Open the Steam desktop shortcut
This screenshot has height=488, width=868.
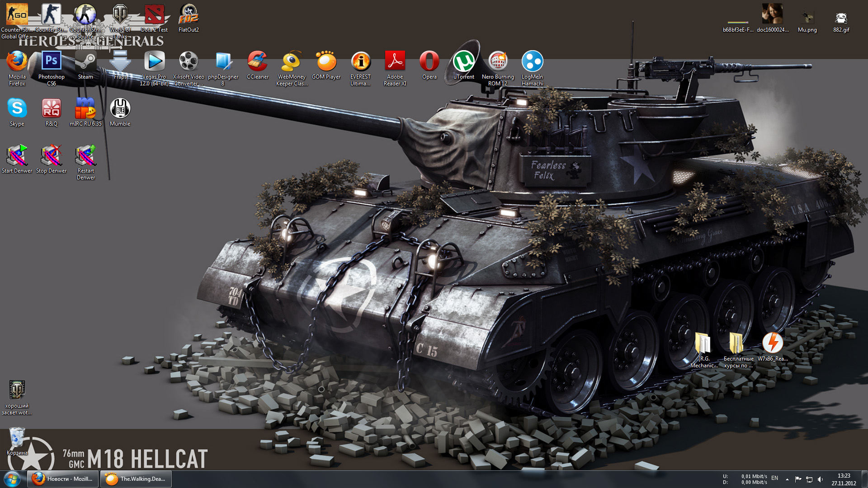click(85, 62)
